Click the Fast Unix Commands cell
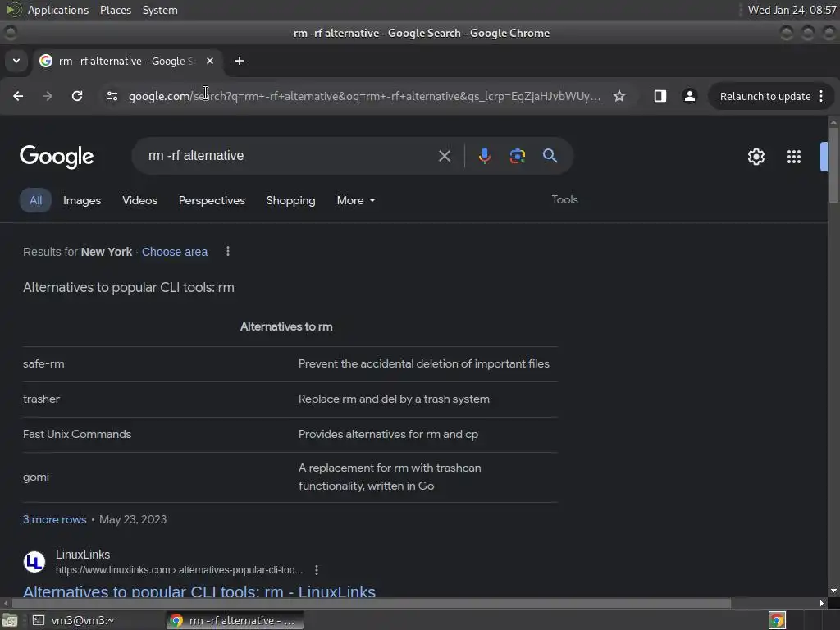This screenshot has width=840, height=630. [x=76, y=435]
